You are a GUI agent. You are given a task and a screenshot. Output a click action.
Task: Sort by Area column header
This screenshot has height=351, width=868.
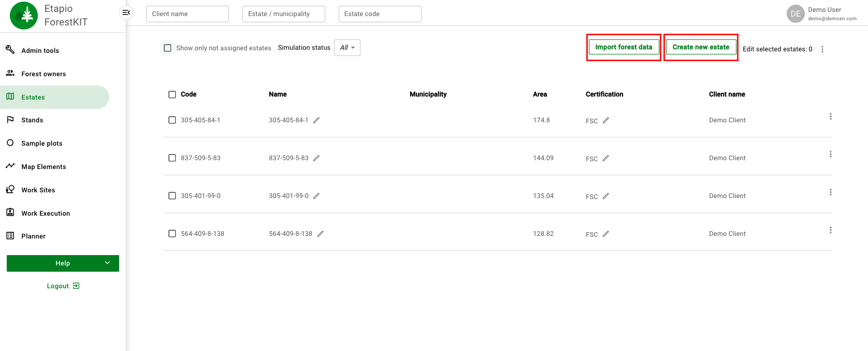(x=540, y=94)
